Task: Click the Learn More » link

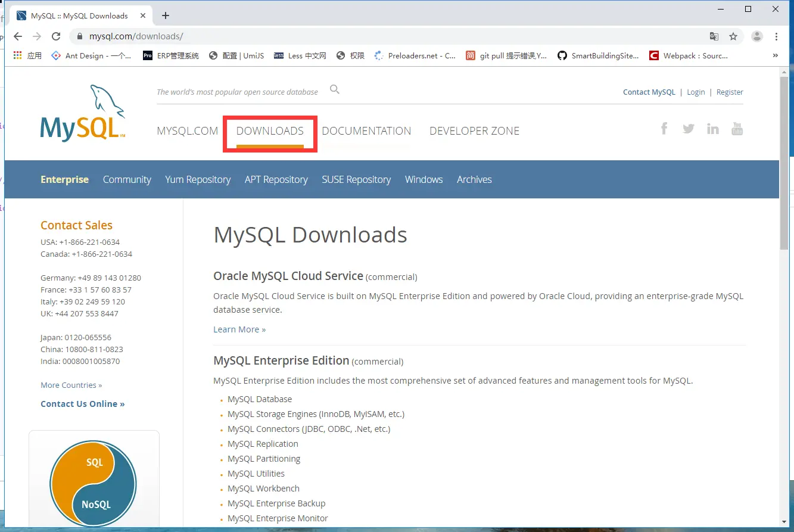Action: (239, 329)
